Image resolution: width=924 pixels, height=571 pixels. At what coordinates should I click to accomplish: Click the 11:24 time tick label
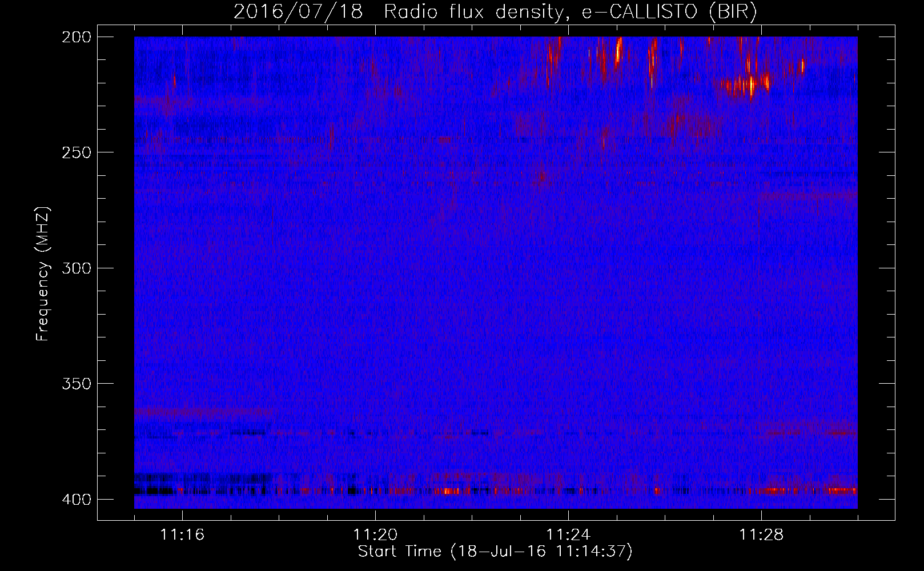click(568, 535)
